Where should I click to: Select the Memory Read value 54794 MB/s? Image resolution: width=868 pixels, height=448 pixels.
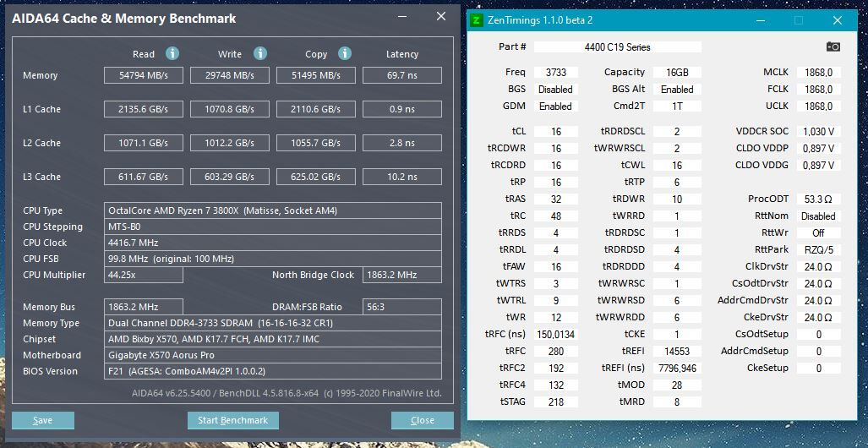coord(144,75)
